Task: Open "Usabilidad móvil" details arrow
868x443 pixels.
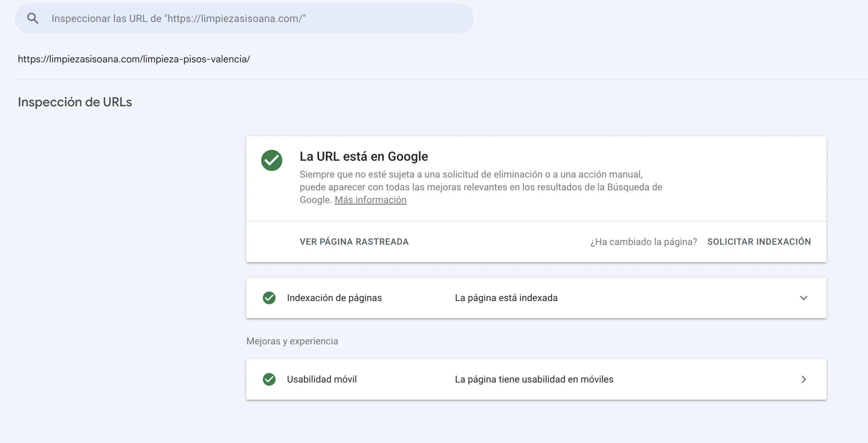Action: 804,379
